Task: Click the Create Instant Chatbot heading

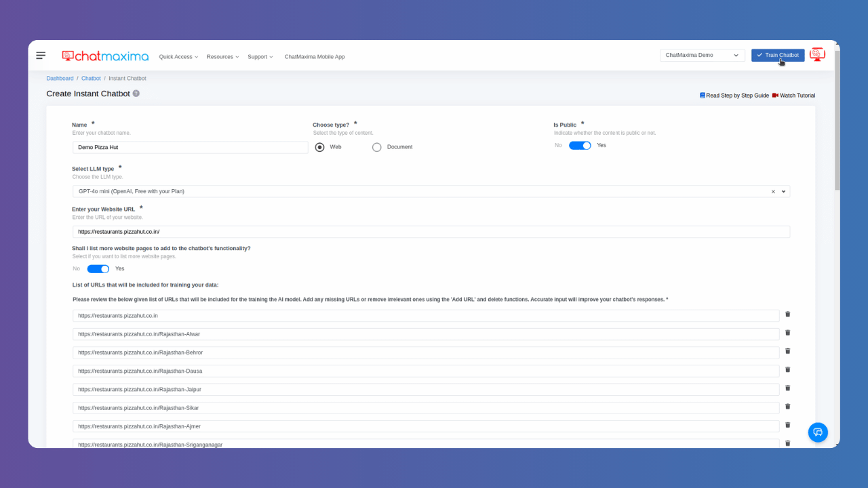Action: tap(88, 94)
